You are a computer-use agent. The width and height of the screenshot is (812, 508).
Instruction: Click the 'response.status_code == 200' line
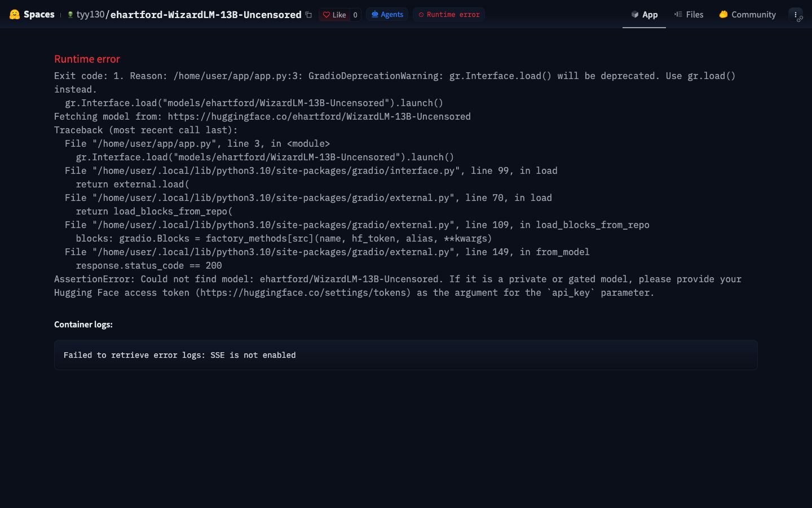pos(149,265)
